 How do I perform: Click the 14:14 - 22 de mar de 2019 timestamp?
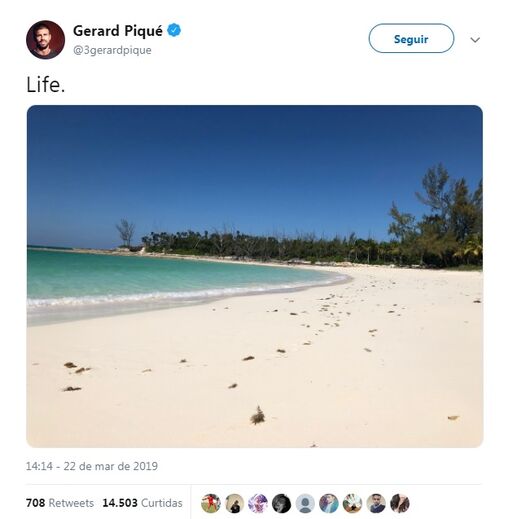coord(92,466)
